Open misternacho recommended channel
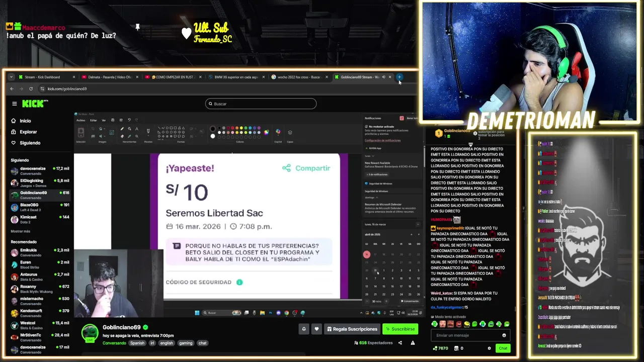Screen dimensions: 644x362 (x=41, y=300)
